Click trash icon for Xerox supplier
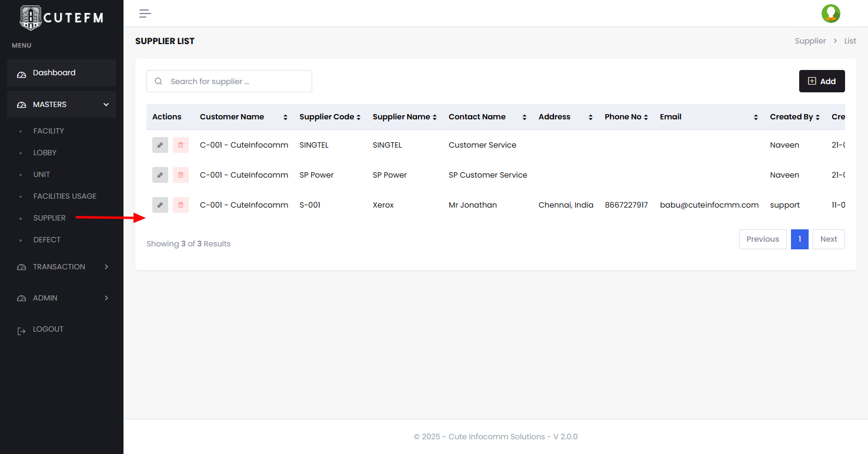This screenshot has height=454, width=868. [x=181, y=205]
